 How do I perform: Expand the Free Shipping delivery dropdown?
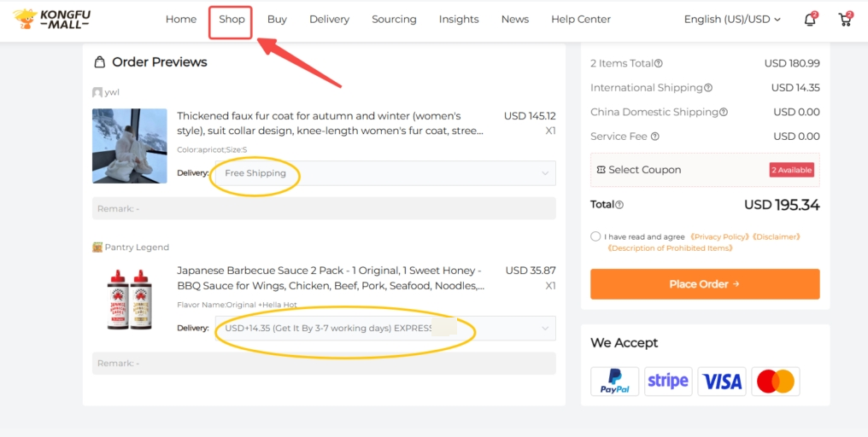[545, 173]
